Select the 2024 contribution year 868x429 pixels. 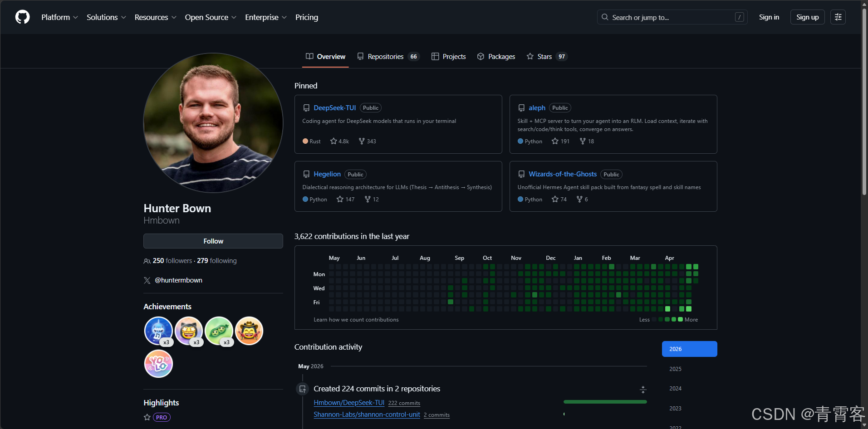[690, 389]
